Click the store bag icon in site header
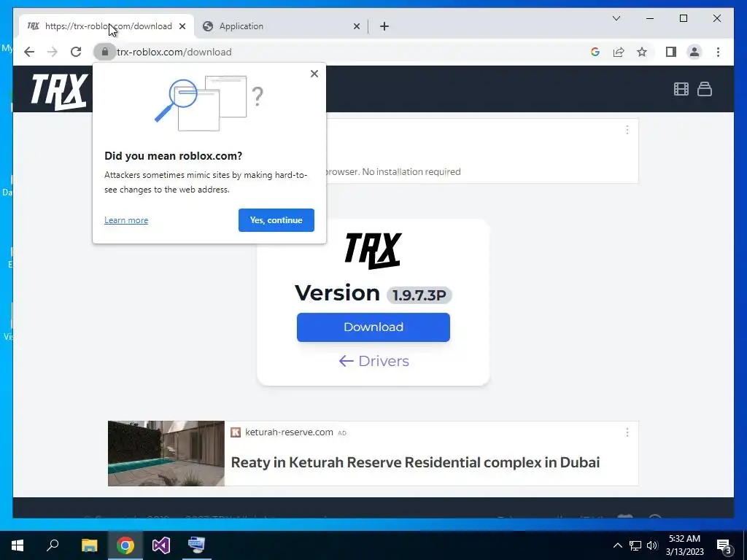 click(x=705, y=89)
